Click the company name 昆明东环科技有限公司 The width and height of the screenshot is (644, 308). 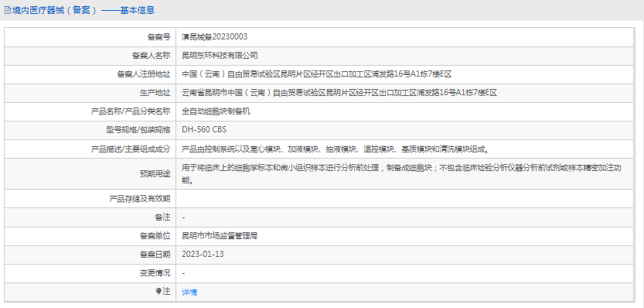click(220, 56)
